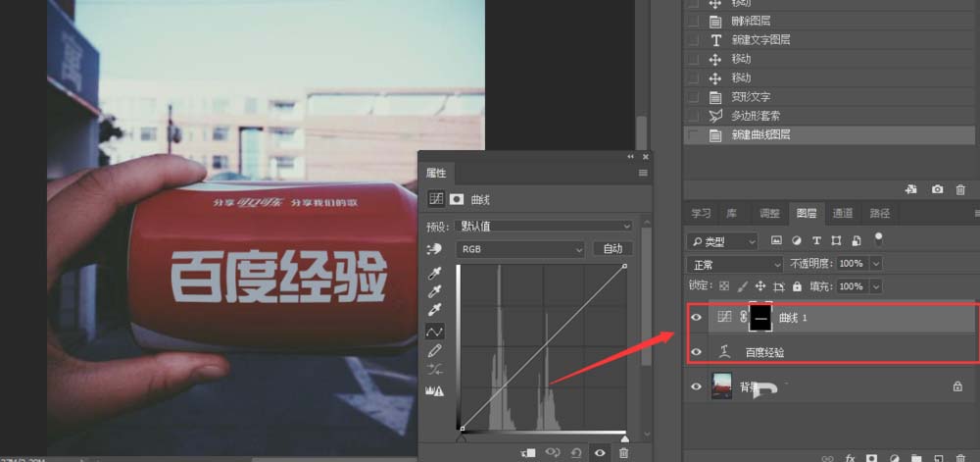Click the link icon on 曲线 1 layer
Image resolution: width=980 pixels, height=462 pixels.
coord(743,317)
